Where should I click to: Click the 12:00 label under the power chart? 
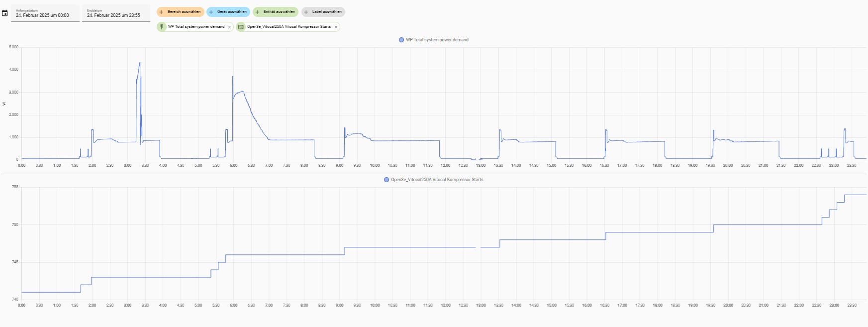[x=445, y=165]
